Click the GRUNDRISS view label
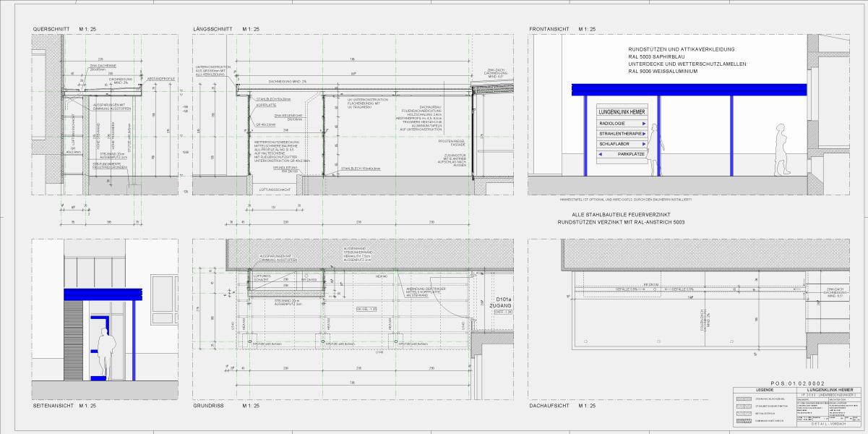 [207, 407]
